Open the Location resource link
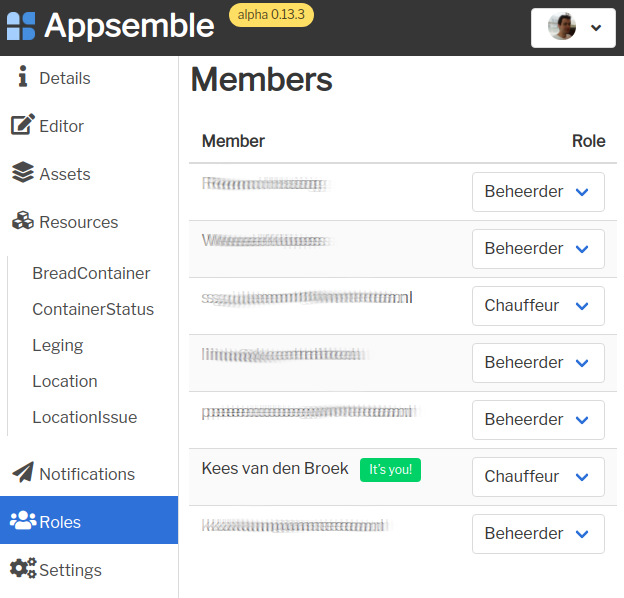This screenshot has height=598, width=624. coord(65,381)
